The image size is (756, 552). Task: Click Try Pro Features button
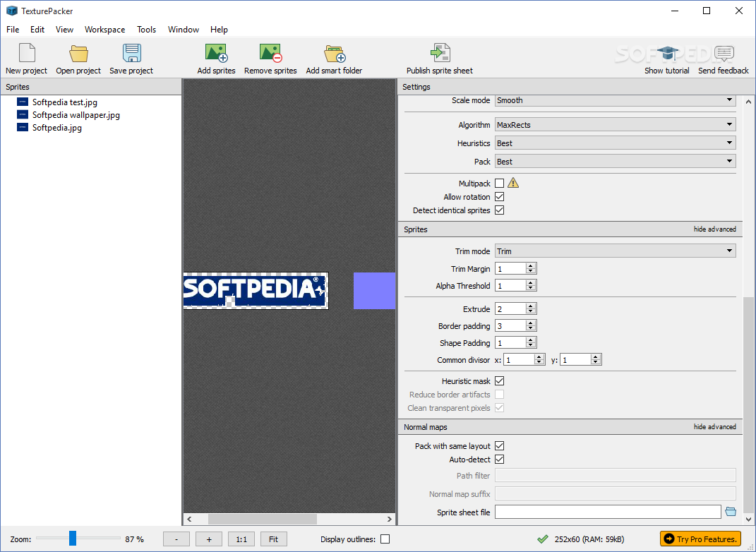point(700,539)
